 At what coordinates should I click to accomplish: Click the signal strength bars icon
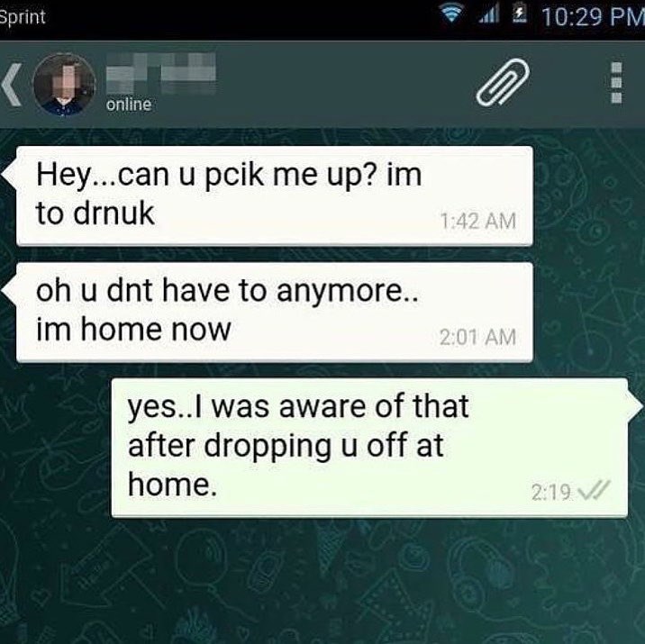coord(488,15)
